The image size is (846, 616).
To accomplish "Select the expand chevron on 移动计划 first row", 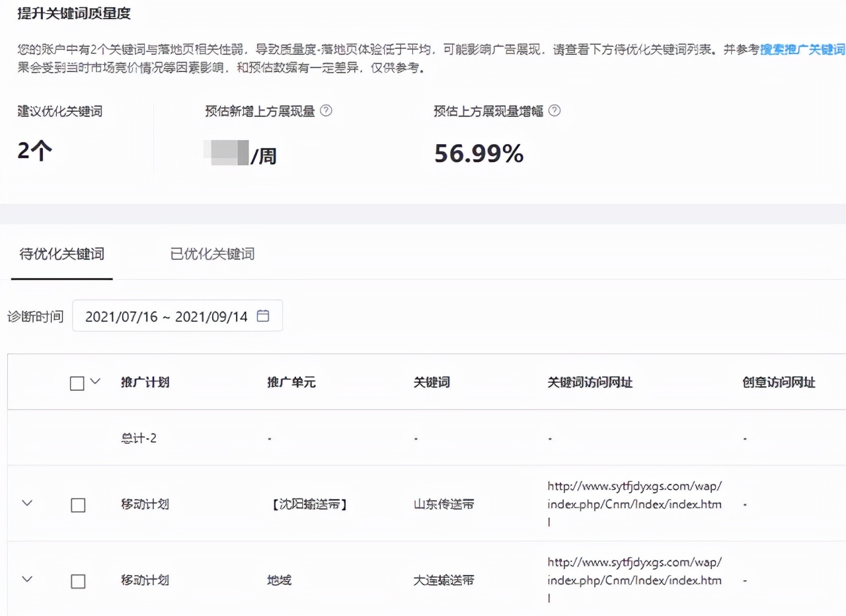I will coord(26,504).
